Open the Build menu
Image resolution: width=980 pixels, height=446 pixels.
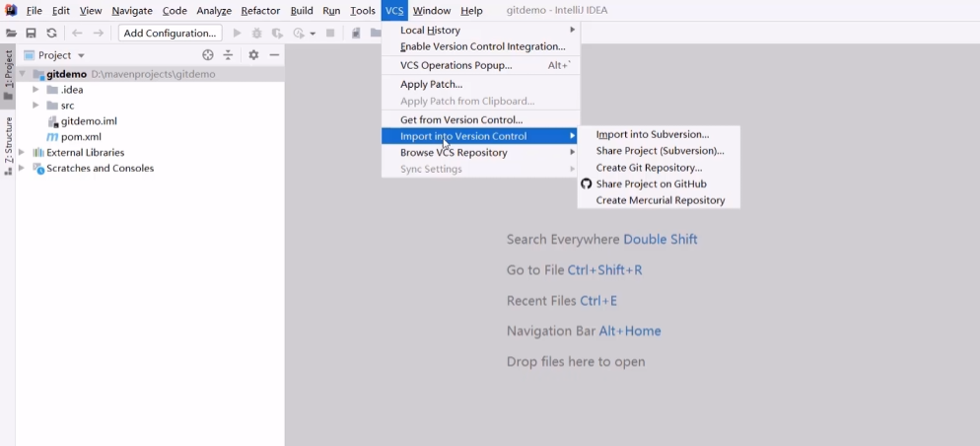pyautogui.click(x=302, y=11)
